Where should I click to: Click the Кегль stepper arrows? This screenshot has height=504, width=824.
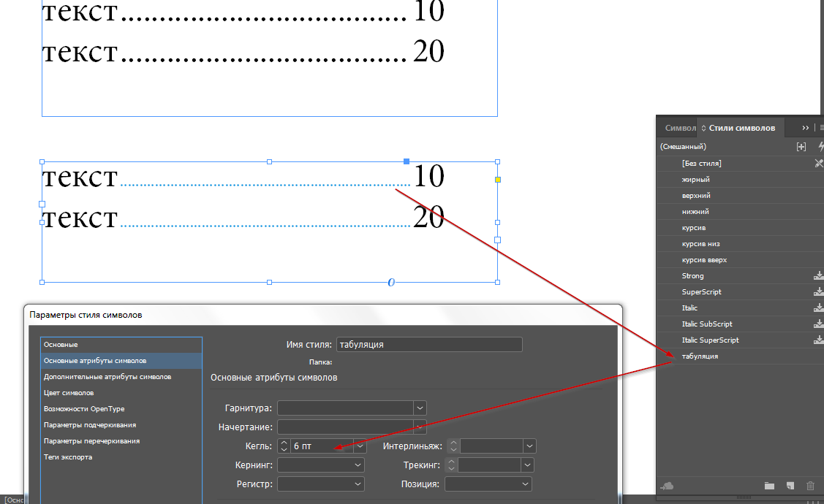click(x=284, y=446)
